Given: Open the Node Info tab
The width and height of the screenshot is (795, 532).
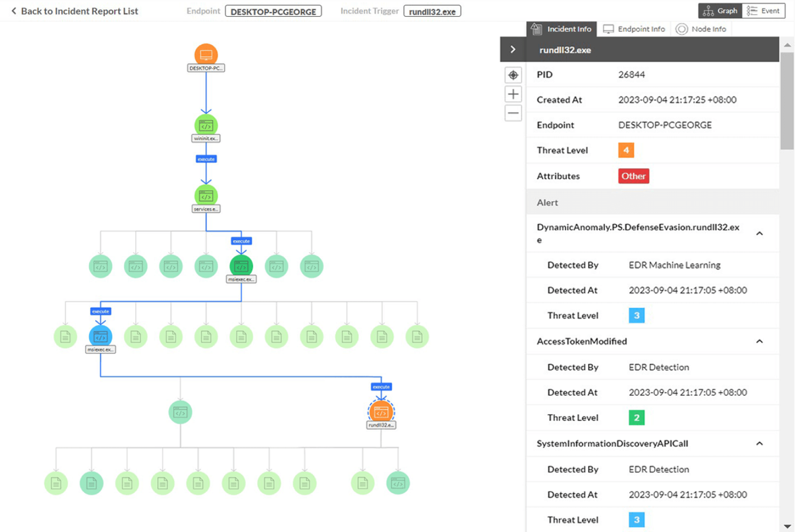Looking at the screenshot, I should [701, 29].
